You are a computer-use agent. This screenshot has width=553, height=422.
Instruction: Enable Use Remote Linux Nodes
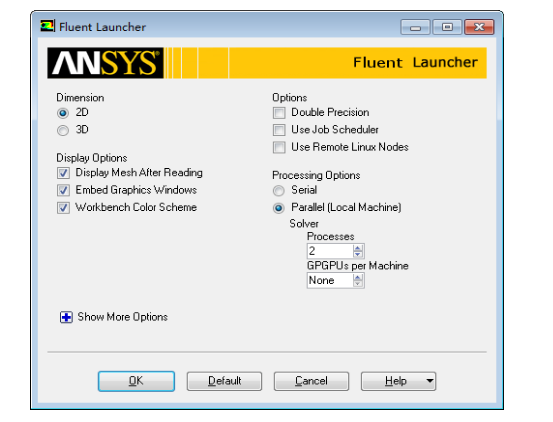(279, 147)
